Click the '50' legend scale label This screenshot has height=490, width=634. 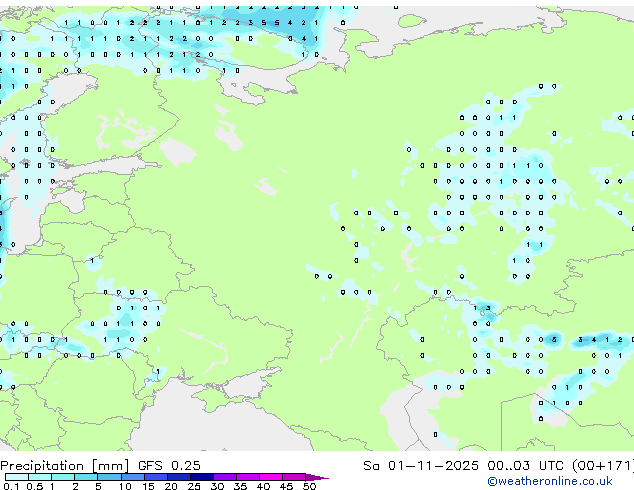tap(310, 486)
